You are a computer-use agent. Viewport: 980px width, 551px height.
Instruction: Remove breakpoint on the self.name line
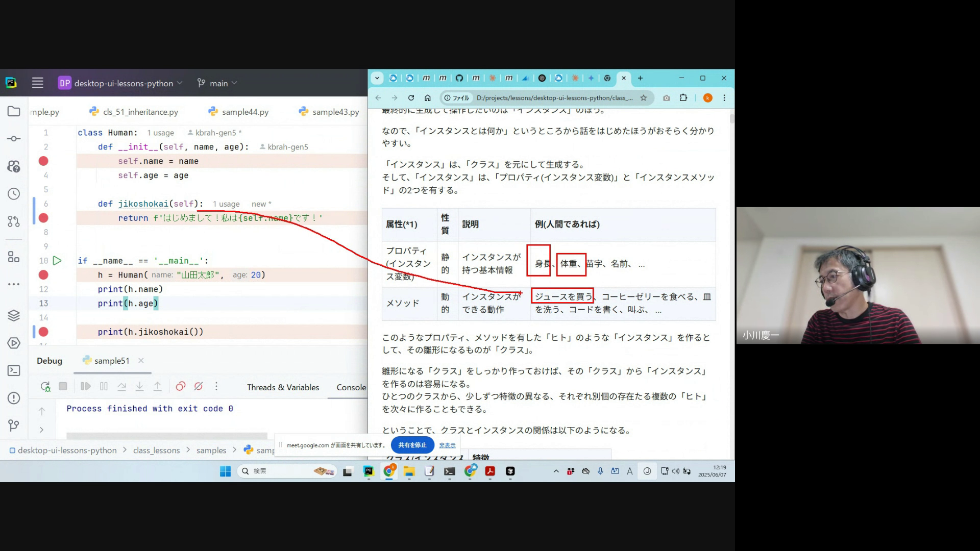(43, 161)
